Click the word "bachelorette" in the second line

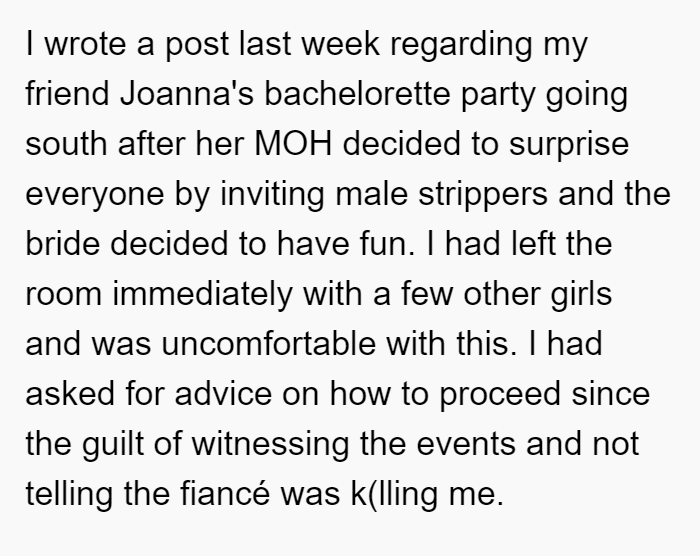pyautogui.click(x=357, y=93)
